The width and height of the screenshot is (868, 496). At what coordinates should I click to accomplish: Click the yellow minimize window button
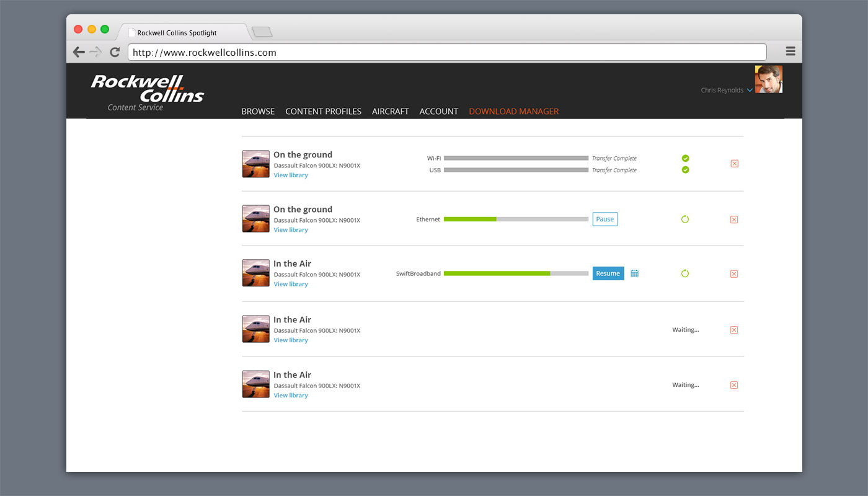[92, 29]
